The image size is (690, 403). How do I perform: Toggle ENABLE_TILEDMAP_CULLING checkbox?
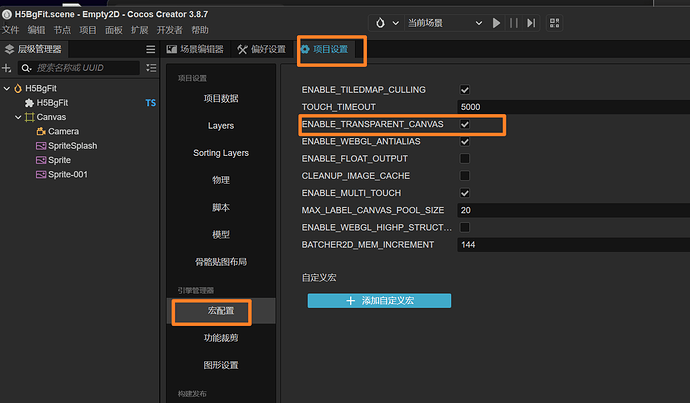click(x=465, y=90)
